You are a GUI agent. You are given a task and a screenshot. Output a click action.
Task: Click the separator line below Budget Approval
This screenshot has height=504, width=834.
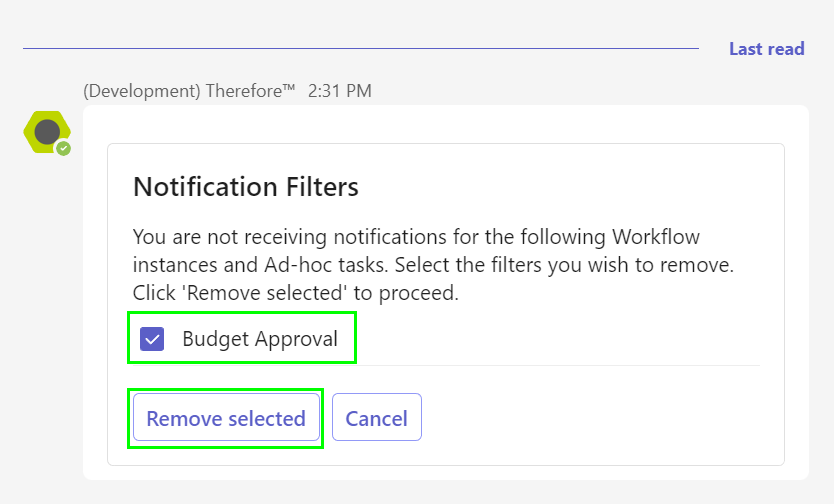446,365
